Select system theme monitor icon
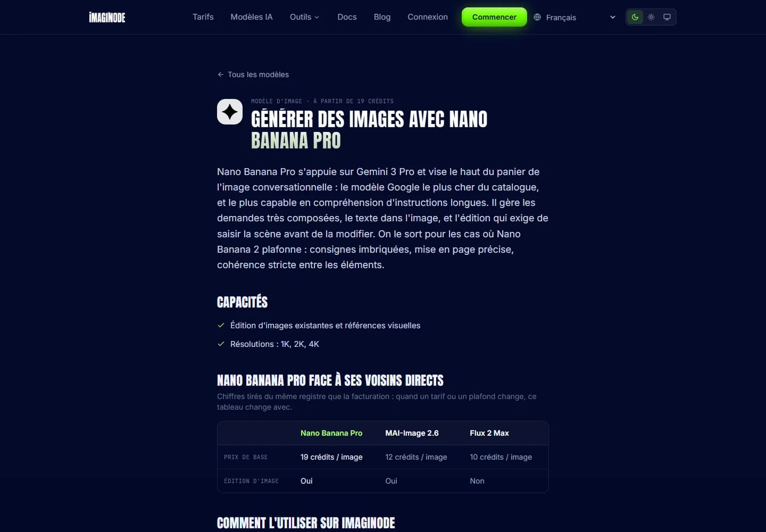Image resolution: width=766 pixels, height=532 pixels. (667, 17)
